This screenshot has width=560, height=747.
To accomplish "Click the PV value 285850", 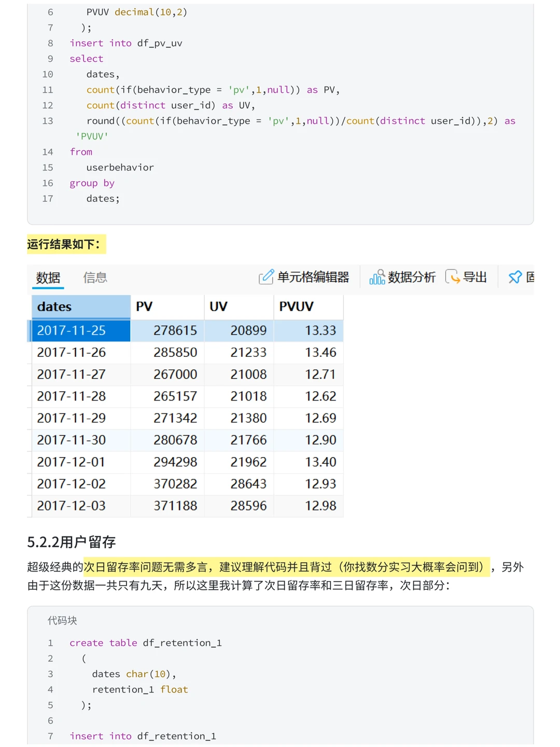I will point(167,352).
